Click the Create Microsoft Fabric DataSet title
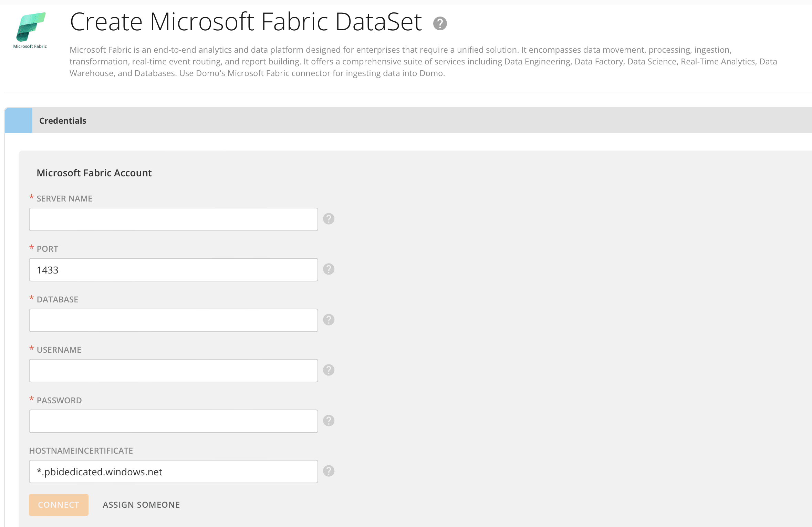This screenshot has width=812, height=527. (246, 22)
